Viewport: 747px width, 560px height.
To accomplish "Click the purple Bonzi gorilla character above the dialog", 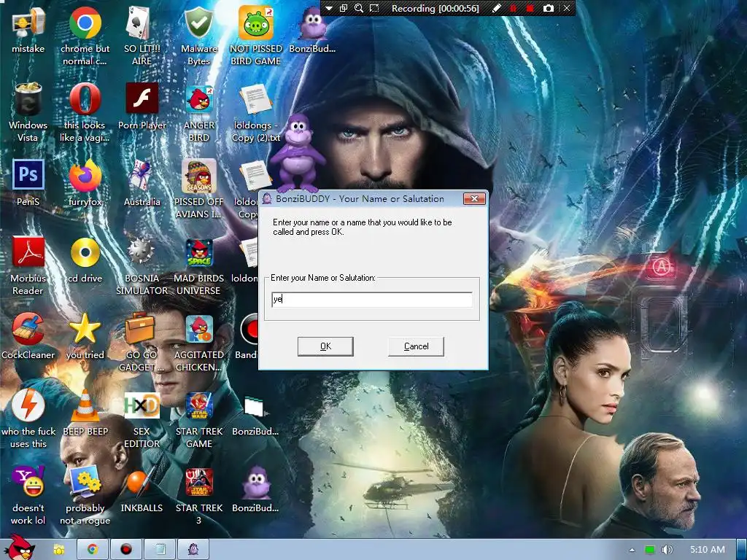I will 298,153.
